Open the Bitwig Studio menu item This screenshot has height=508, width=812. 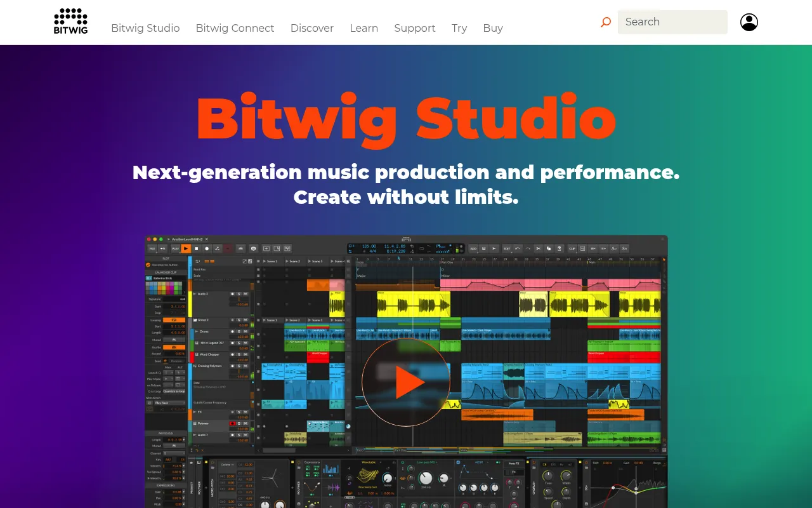pos(145,28)
